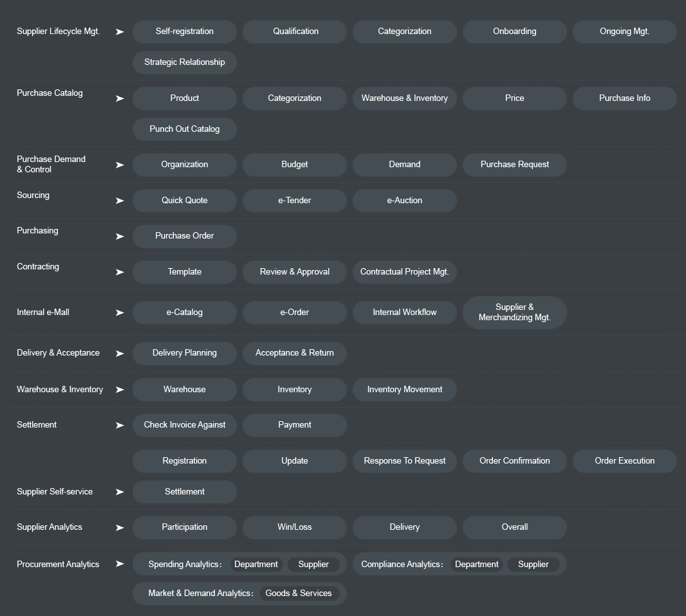This screenshot has width=686, height=616.
Task: Click the arrow icon next to Purchase Catalog
Action: click(x=120, y=99)
